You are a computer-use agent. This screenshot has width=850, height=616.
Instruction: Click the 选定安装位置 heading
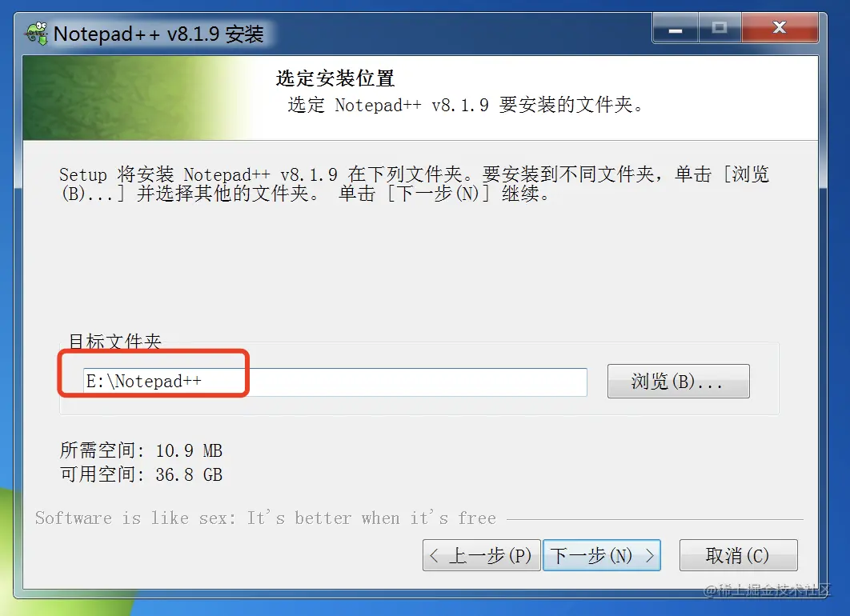pyautogui.click(x=335, y=78)
